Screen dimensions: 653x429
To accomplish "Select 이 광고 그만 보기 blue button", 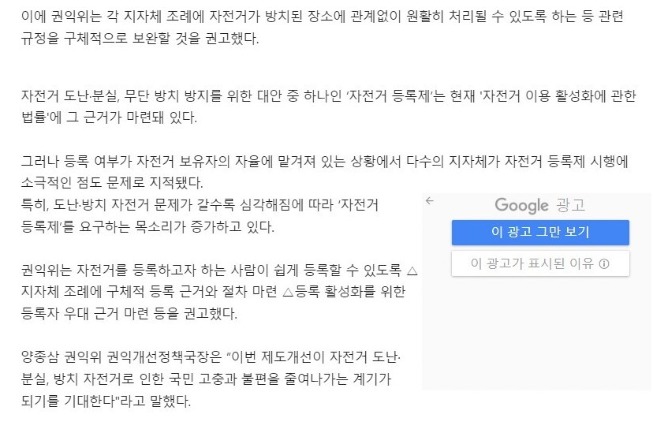I will click(x=540, y=232).
